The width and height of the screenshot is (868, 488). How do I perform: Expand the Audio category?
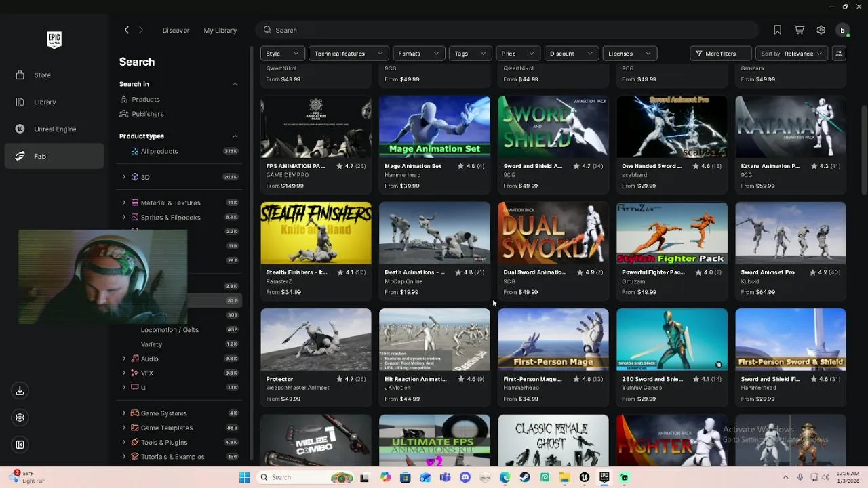(124, 359)
